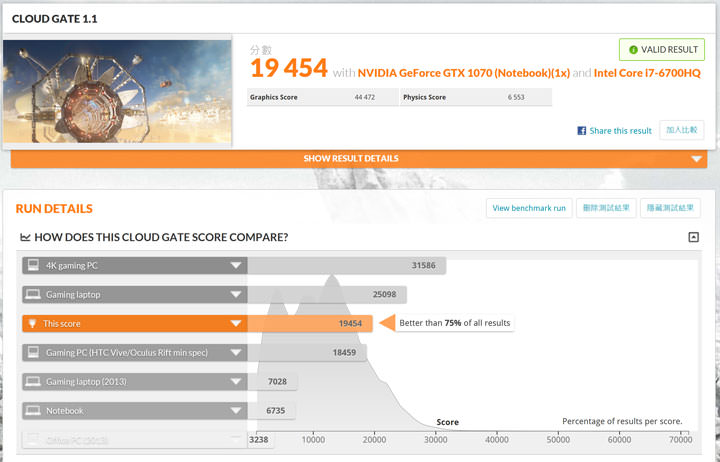Click the laptop icon in the Notebook row
The width and height of the screenshot is (720, 462).
point(33,411)
